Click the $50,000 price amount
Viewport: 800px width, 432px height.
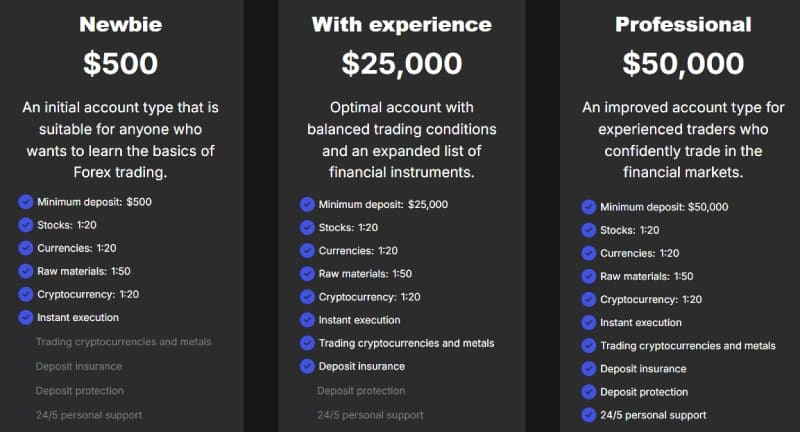tap(683, 63)
